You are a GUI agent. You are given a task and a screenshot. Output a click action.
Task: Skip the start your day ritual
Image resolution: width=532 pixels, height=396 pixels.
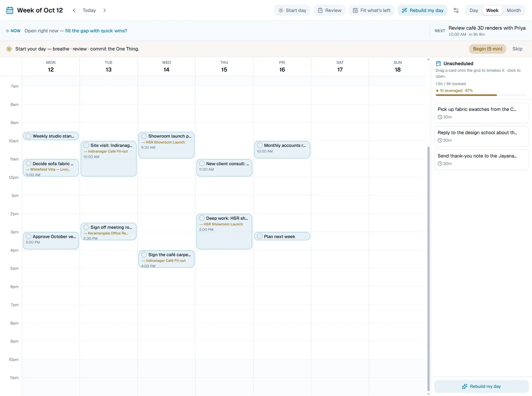[x=517, y=49]
